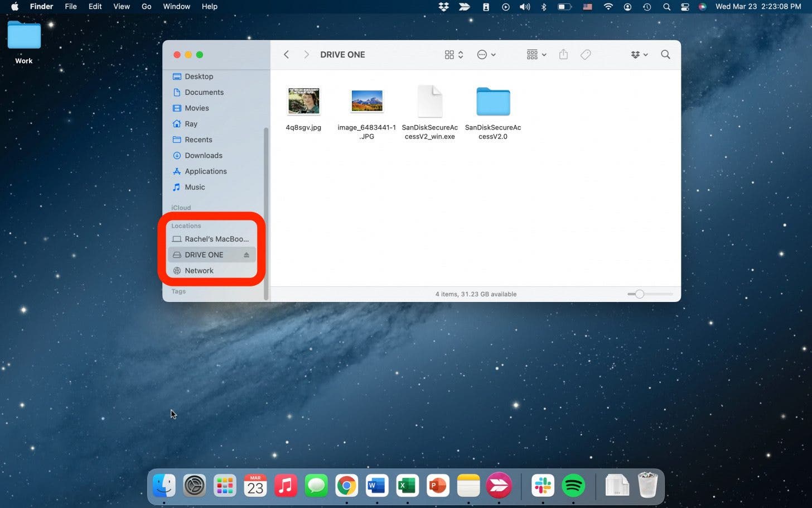Launch Google Chrome from the Dock

tap(346, 486)
